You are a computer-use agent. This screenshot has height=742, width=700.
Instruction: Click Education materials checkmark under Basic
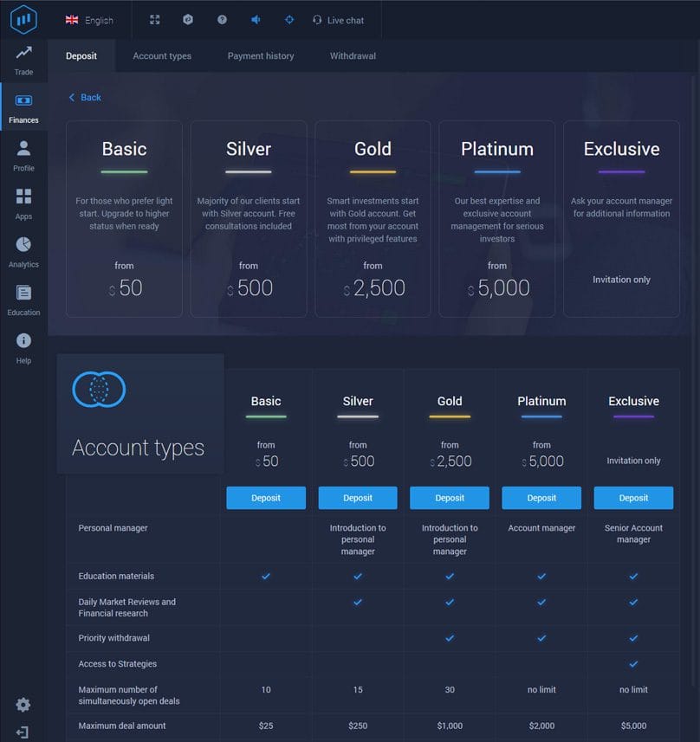(266, 576)
